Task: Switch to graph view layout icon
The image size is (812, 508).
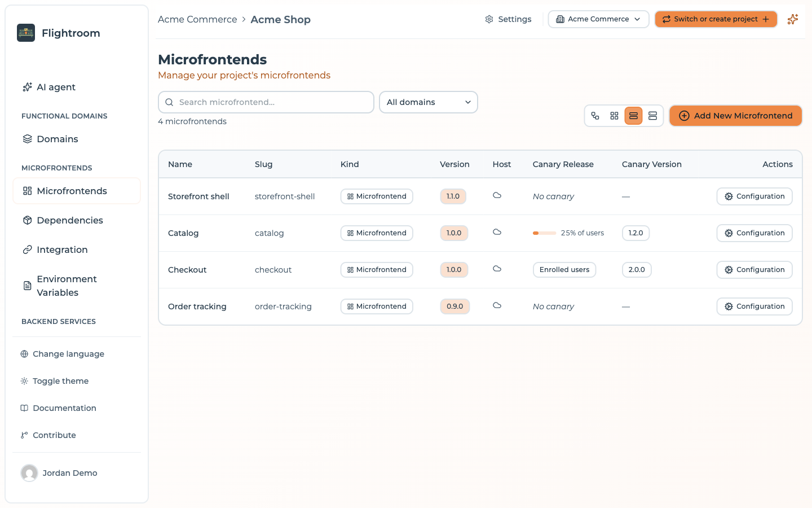Action: (595, 116)
